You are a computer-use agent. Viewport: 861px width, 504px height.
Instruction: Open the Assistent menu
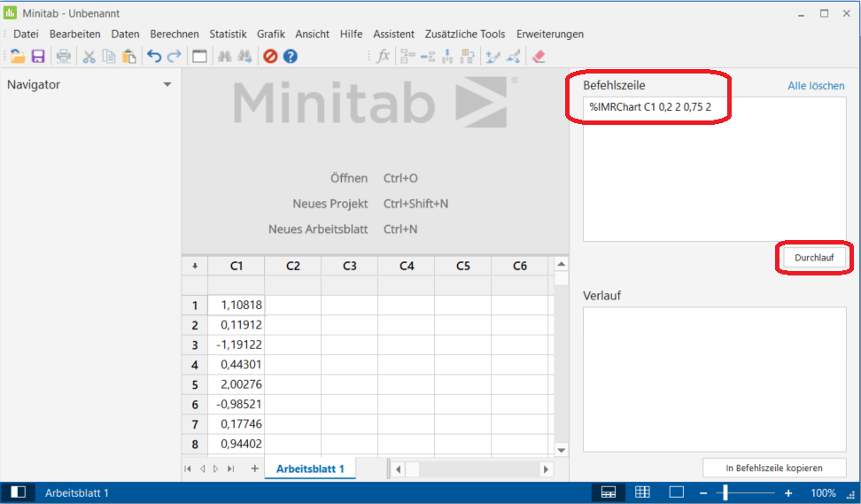tap(393, 34)
